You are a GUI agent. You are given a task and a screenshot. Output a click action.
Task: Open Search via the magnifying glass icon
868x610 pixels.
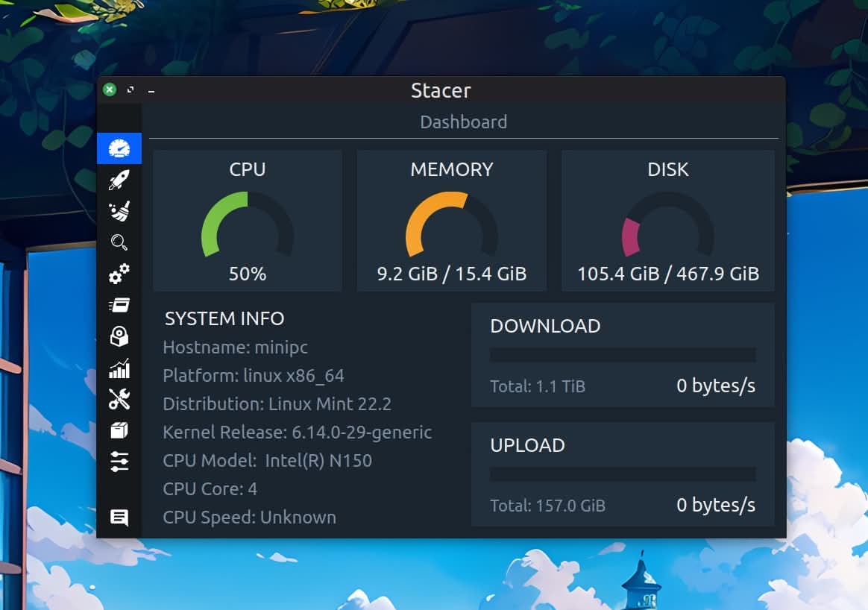(119, 242)
